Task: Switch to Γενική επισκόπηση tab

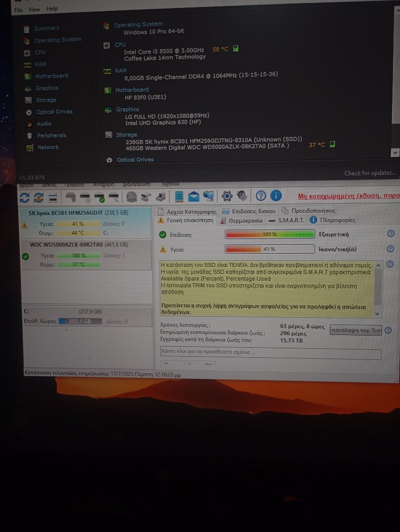Action: pyautogui.click(x=186, y=221)
